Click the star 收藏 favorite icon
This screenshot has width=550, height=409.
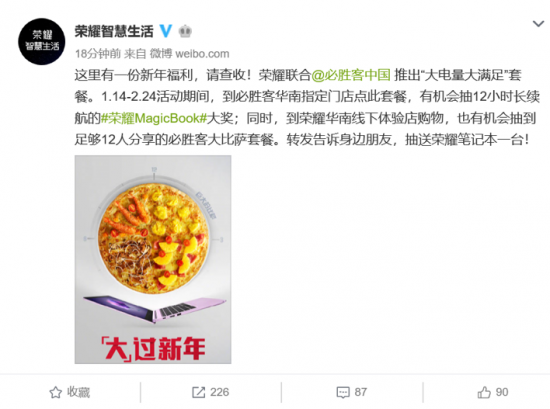[55, 392]
